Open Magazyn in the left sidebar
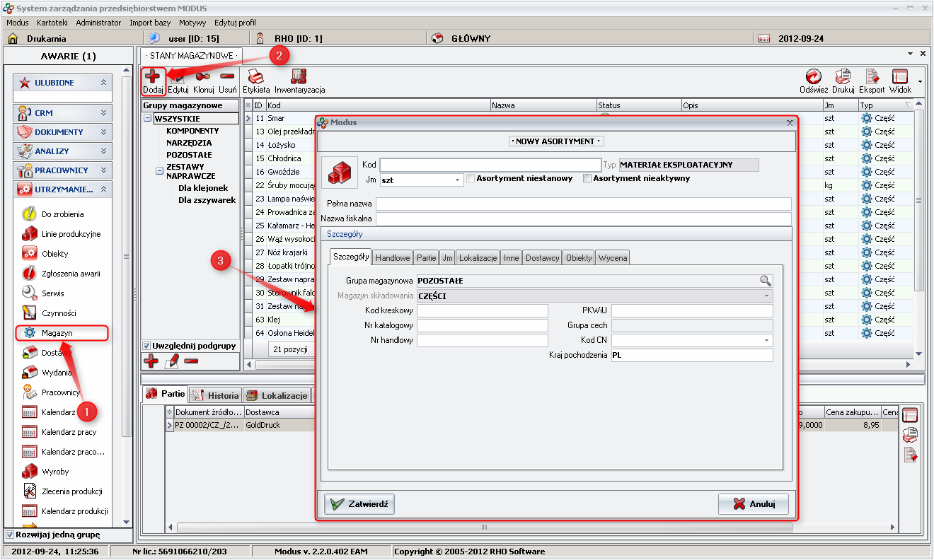This screenshot has height=560, width=934. 57,332
